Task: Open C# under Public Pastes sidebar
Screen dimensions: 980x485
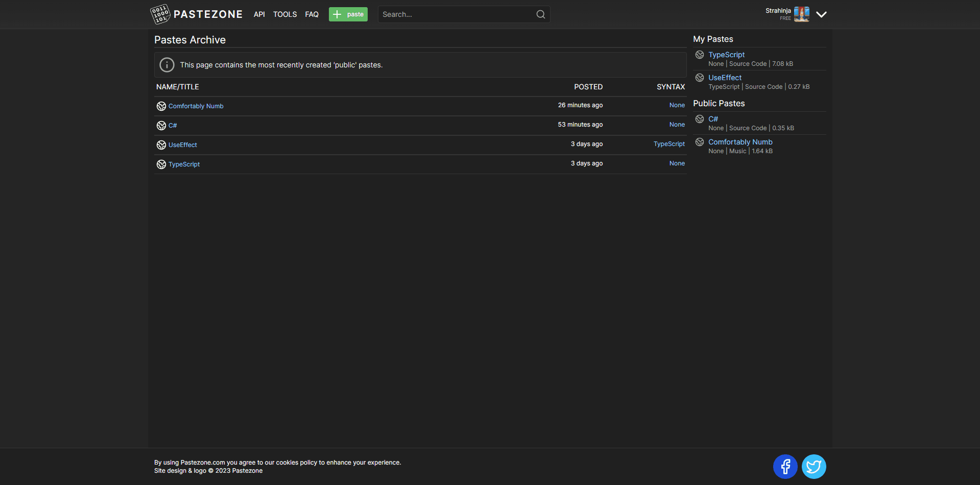Action: [713, 119]
